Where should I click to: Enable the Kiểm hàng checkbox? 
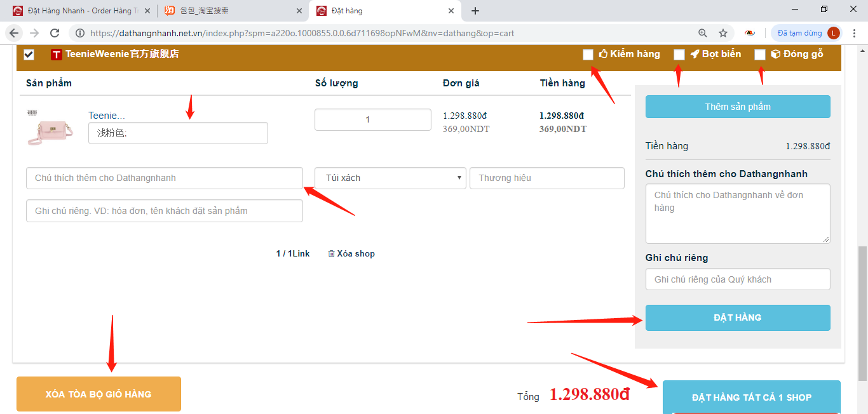pos(588,55)
